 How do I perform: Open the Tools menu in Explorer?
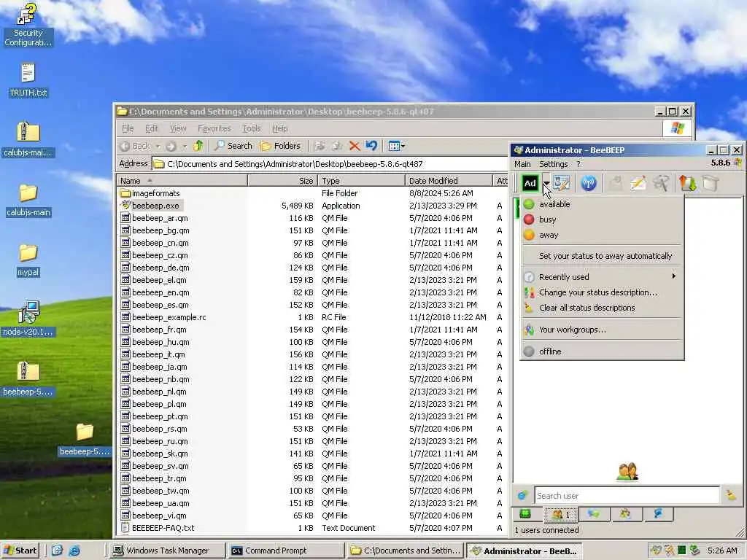pos(251,128)
